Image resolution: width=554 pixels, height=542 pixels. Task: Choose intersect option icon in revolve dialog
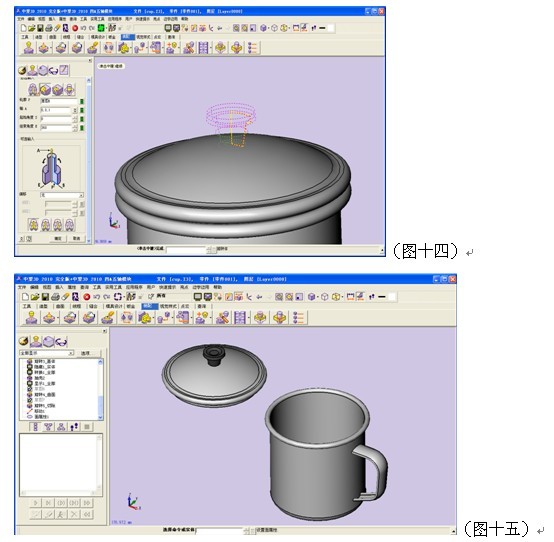70,89
